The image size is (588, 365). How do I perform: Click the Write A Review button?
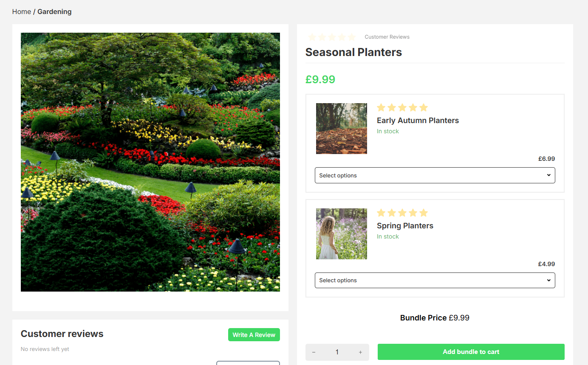tap(254, 335)
